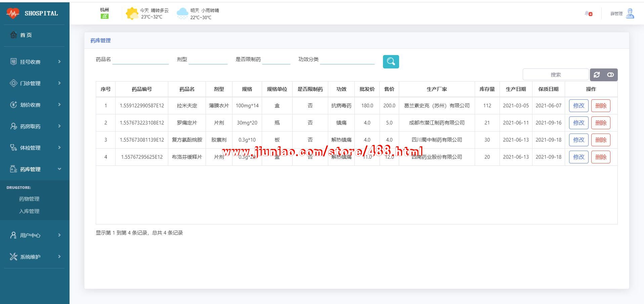Click 修改 for 布洛芬缓释片 row
The image size is (644, 304).
pos(578,157)
